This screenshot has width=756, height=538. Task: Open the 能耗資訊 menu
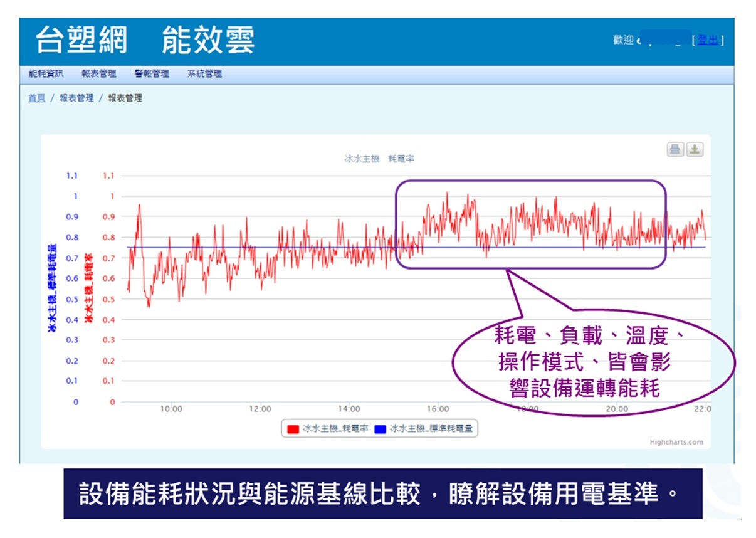coord(46,74)
